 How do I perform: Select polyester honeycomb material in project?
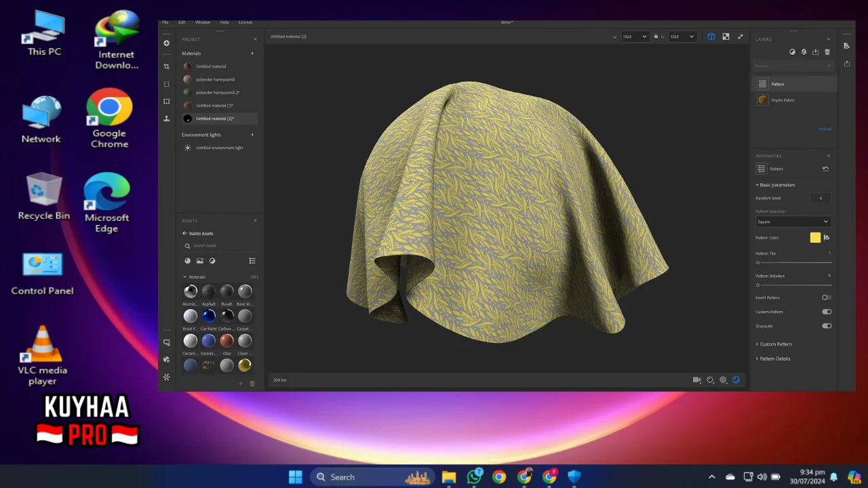coord(220,79)
